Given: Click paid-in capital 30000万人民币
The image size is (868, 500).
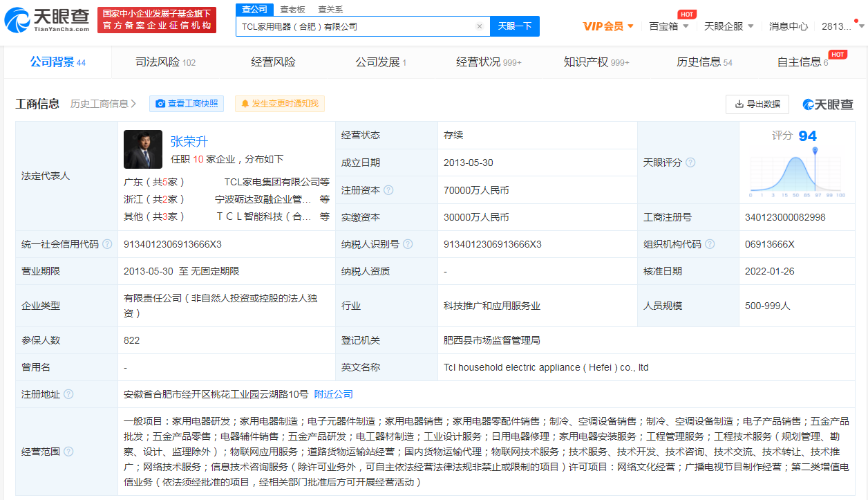Looking at the screenshot, I should pyautogui.click(x=476, y=217).
